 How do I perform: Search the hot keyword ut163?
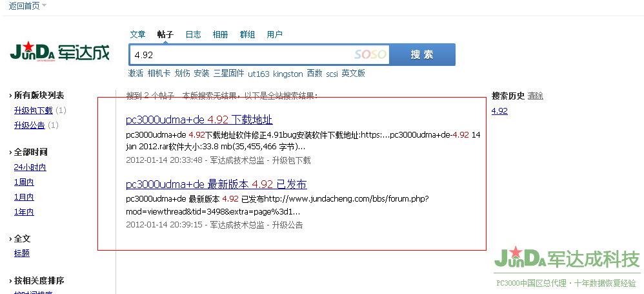(x=259, y=74)
